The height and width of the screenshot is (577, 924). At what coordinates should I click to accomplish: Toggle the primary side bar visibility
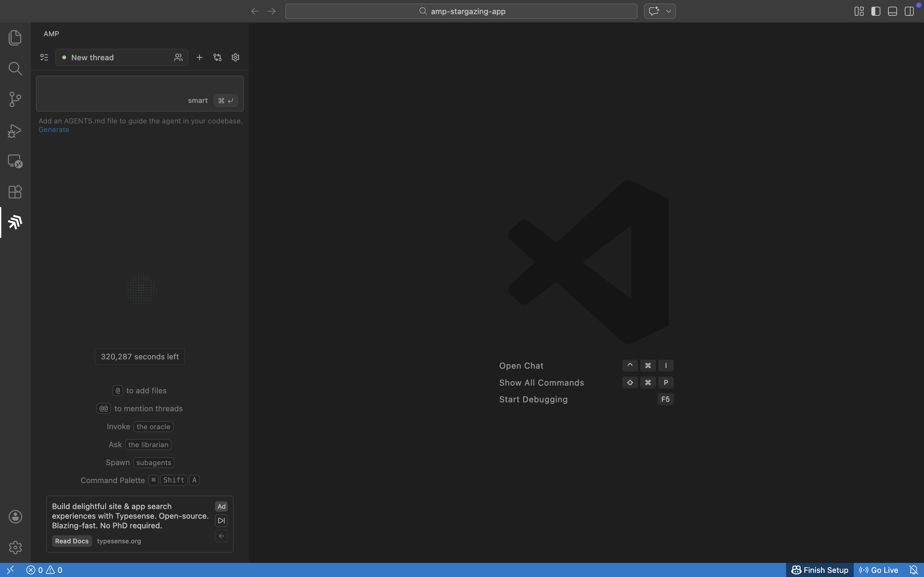(876, 12)
